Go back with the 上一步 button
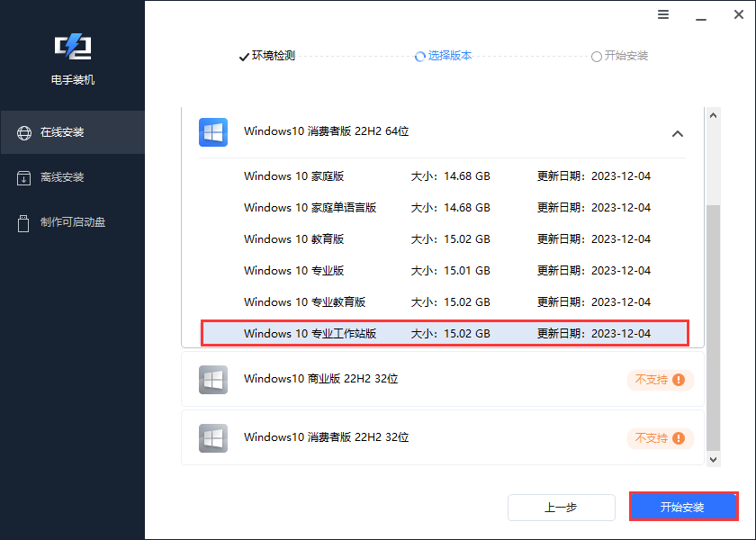The height and width of the screenshot is (540, 756). click(561, 508)
